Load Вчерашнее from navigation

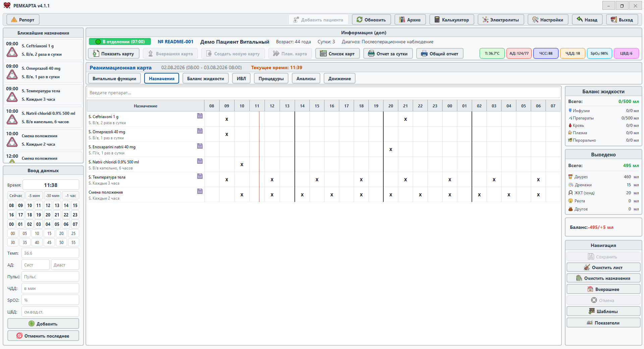[x=603, y=289]
